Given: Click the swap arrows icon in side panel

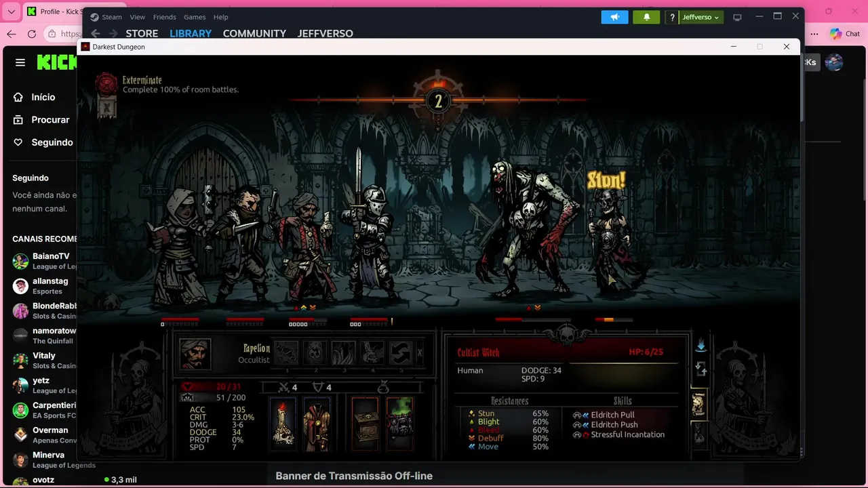Looking at the screenshot, I should [701, 369].
